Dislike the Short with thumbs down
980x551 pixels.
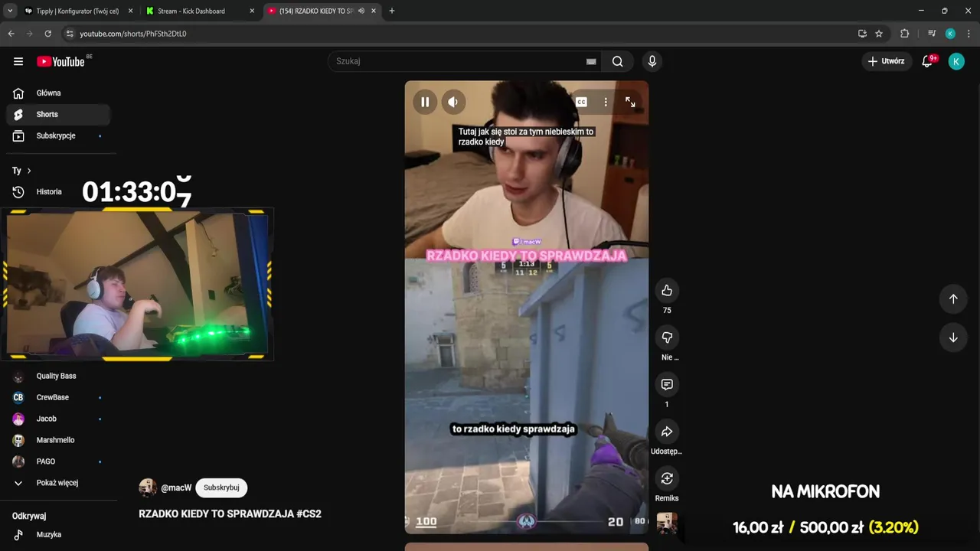(x=667, y=337)
